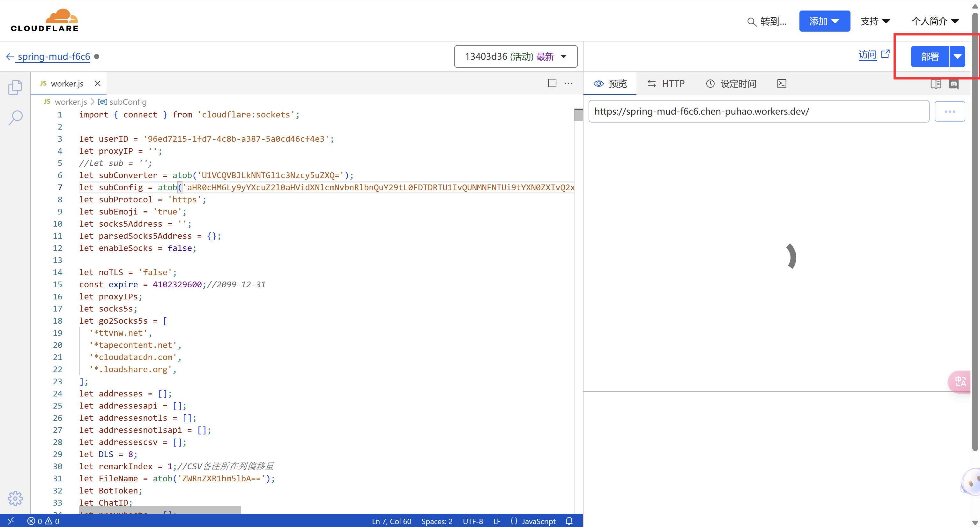Click remote indicator icon in status bar
Viewport: 980px width, 527px height.
click(x=11, y=521)
